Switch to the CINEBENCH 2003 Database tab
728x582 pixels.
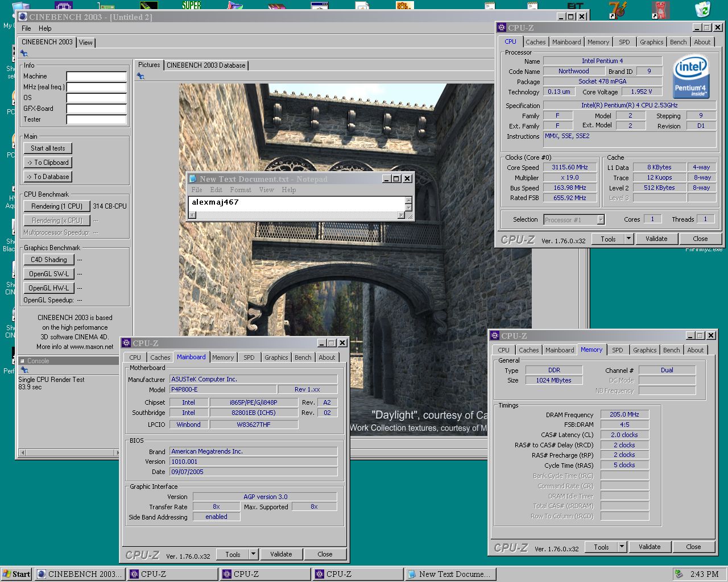point(206,65)
